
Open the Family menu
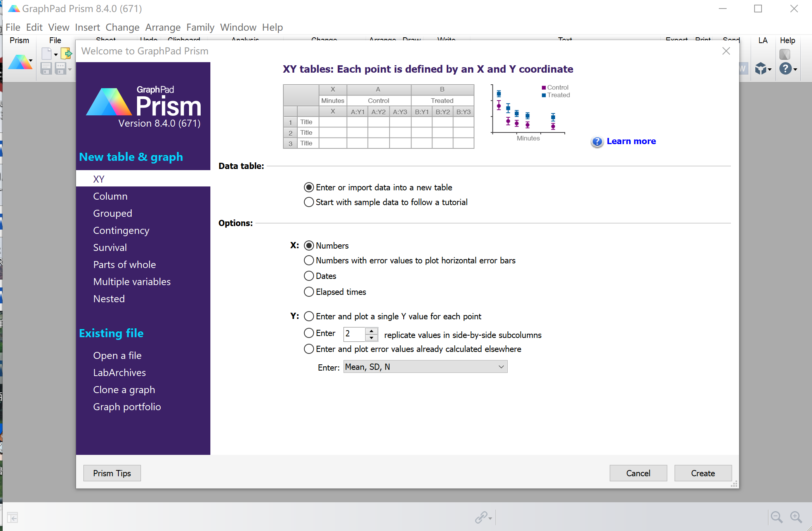[200, 28]
